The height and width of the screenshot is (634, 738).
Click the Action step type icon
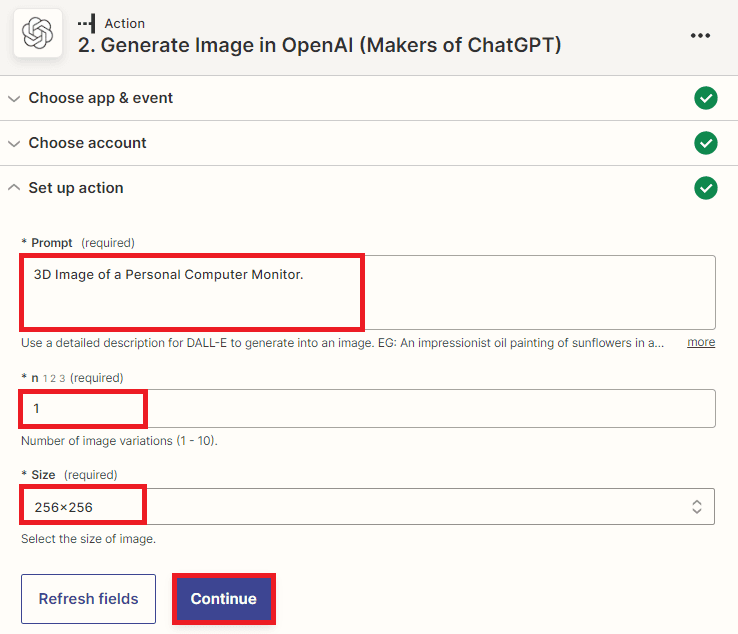point(86,23)
